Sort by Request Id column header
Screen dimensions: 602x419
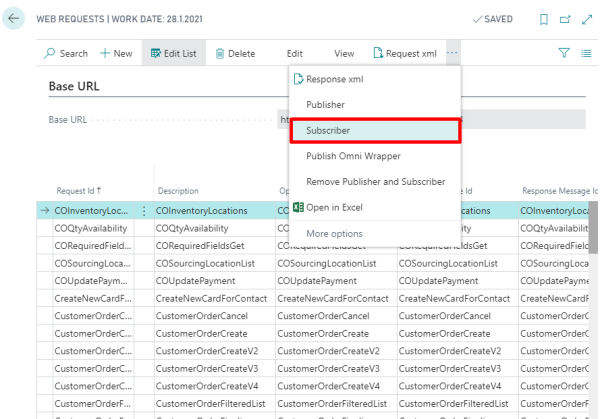pos(78,190)
